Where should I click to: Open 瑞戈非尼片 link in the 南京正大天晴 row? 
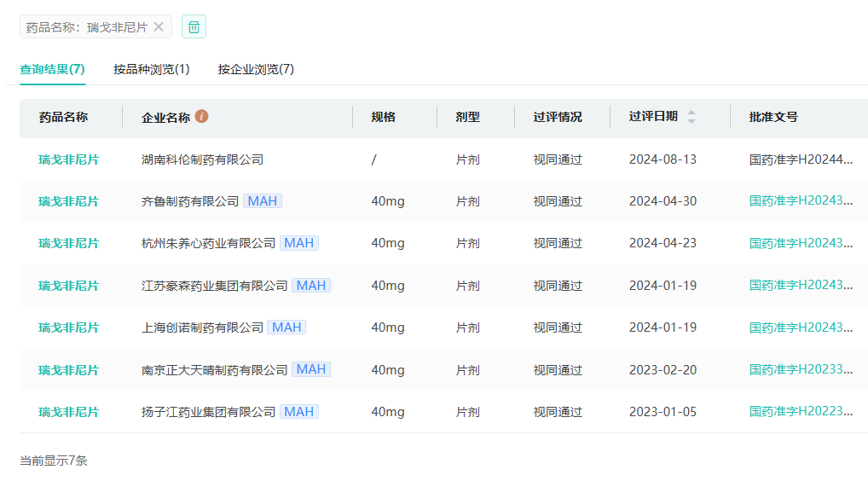point(69,370)
